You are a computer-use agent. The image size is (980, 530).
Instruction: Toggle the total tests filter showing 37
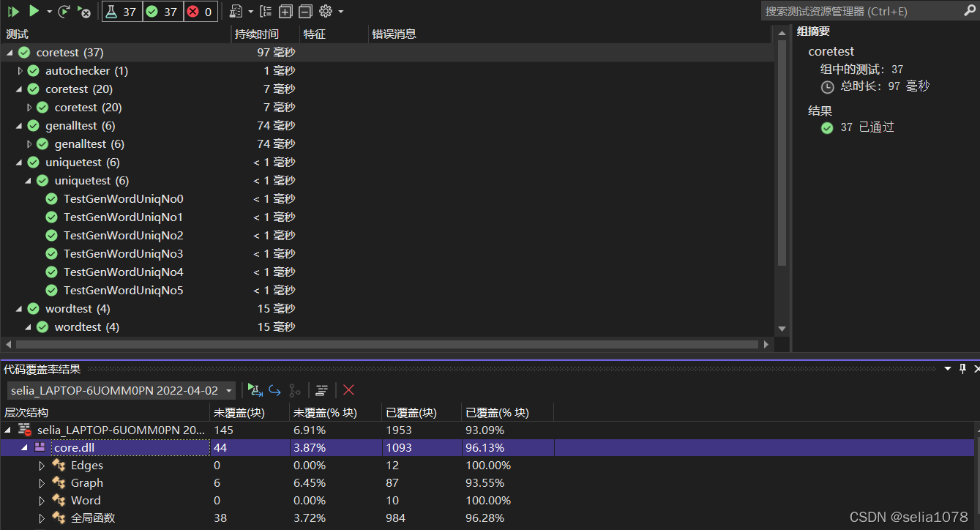pos(121,11)
